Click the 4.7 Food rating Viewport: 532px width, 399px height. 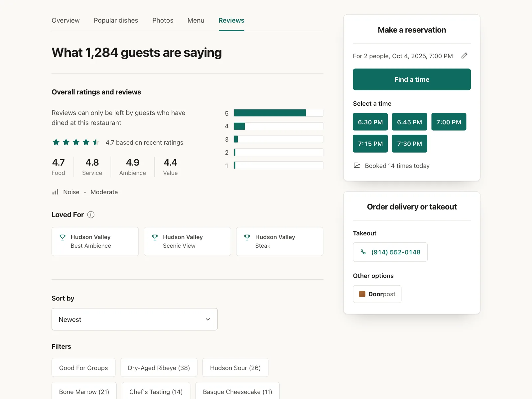coord(59,167)
